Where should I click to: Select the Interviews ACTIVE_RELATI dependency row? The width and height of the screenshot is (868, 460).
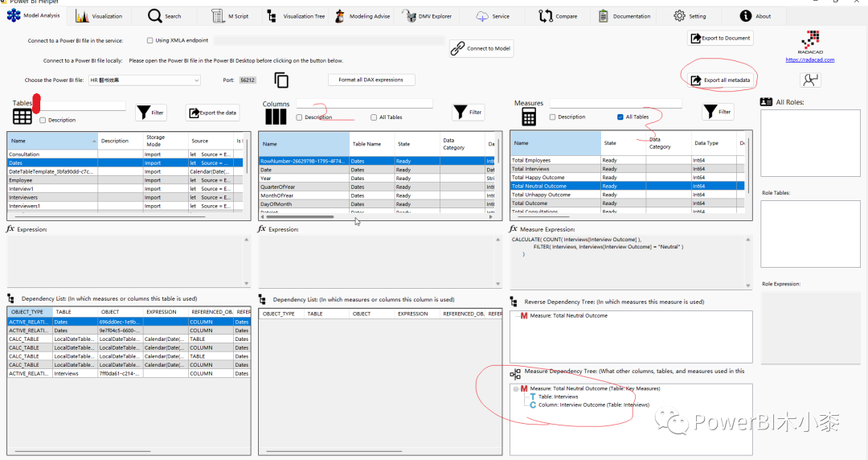(129, 373)
